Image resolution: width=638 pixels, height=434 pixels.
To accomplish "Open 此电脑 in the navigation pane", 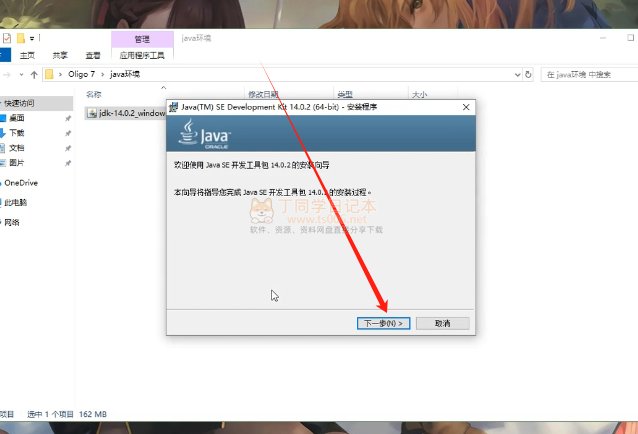I will tap(15, 203).
